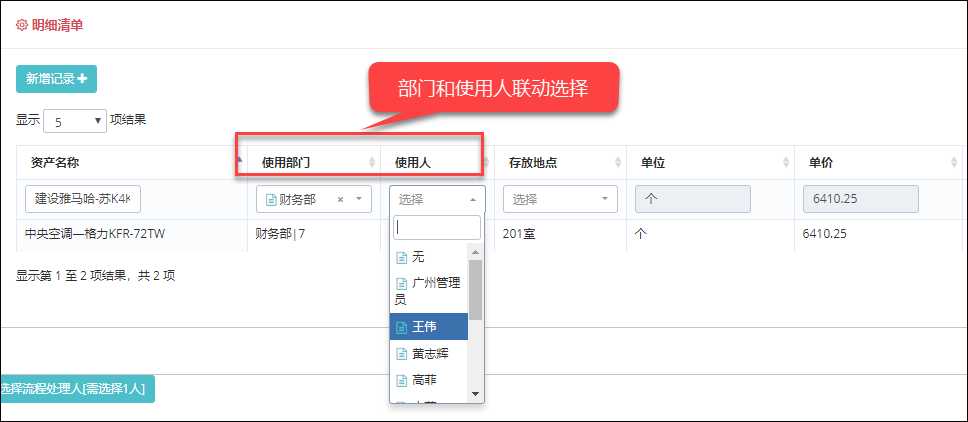Open the 存放地点 选择 dropdown
This screenshot has width=968, height=422.
coord(561,199)
